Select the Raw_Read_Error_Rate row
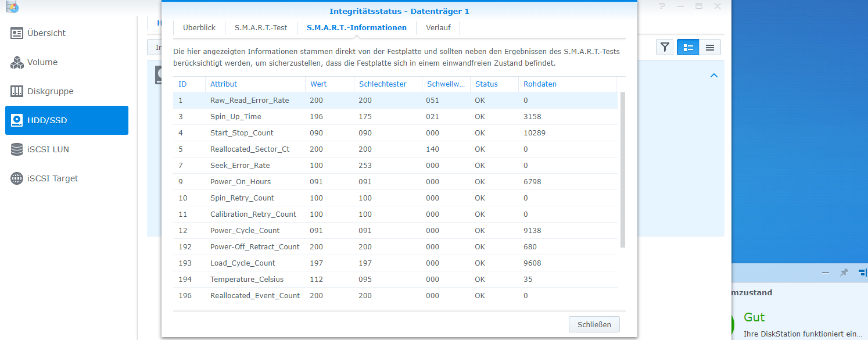The width and height of the screenshot is (868, 340). [x=395, y=101]
